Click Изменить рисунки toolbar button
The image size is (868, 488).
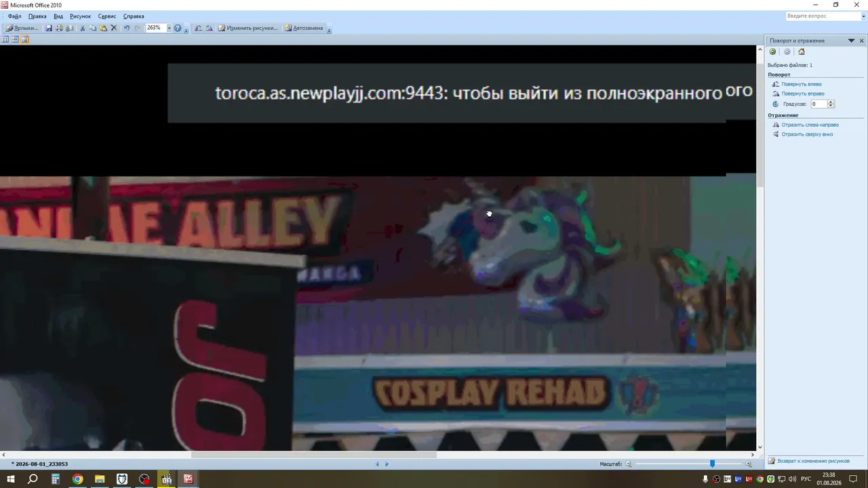[248, 28]
